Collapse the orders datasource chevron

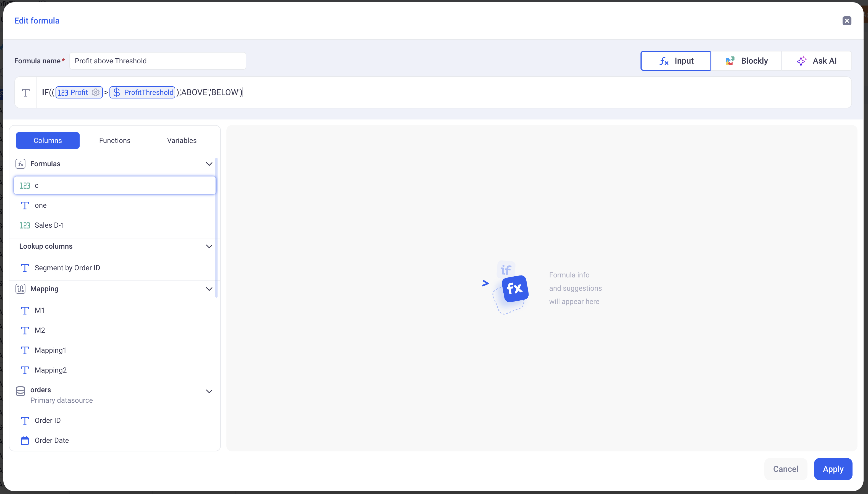(x=209, y=391)
